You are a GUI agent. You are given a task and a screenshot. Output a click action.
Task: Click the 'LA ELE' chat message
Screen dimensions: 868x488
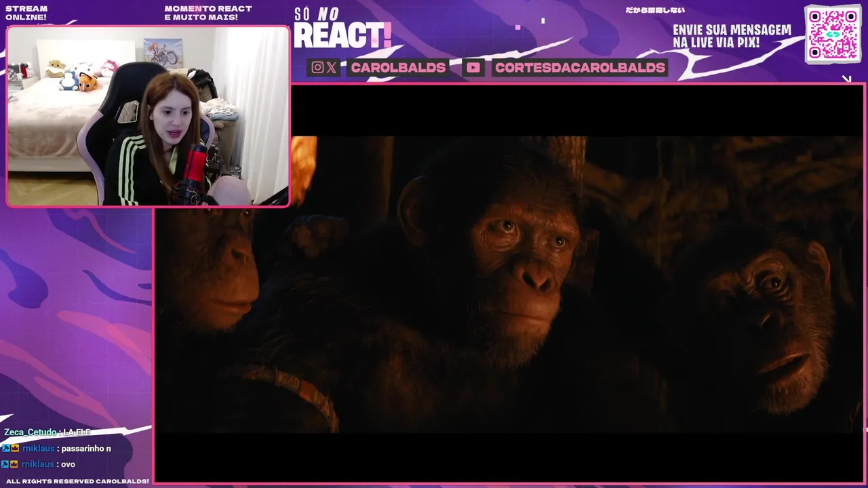pos(77,432)
